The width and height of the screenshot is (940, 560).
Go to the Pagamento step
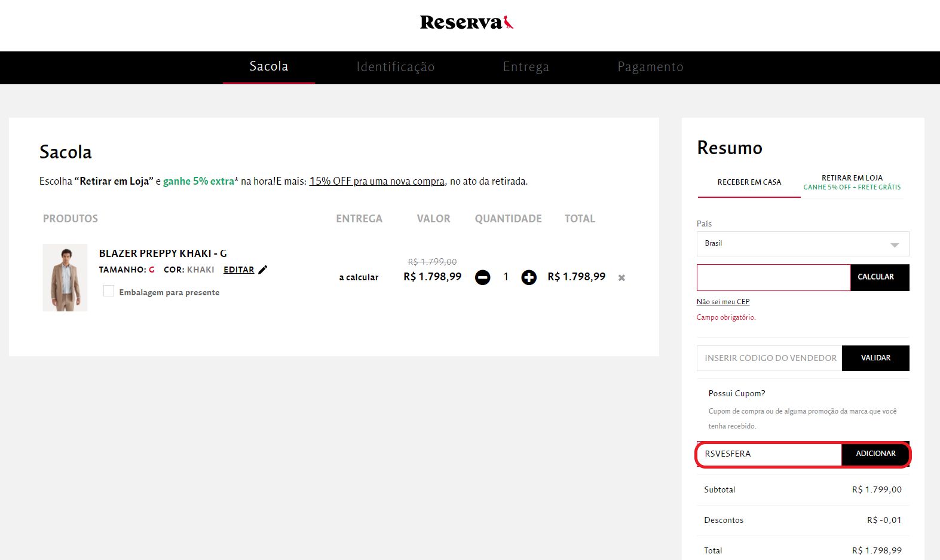650,67
